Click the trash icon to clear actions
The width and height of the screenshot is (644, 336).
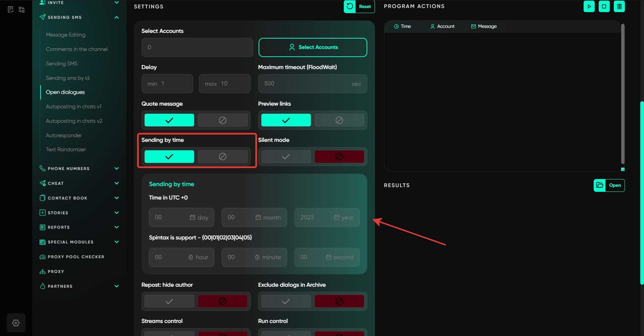coord(619,6)
